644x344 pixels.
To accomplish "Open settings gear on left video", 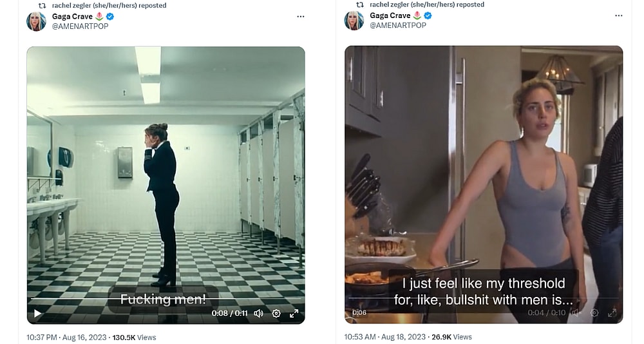I will click(276, 314).
